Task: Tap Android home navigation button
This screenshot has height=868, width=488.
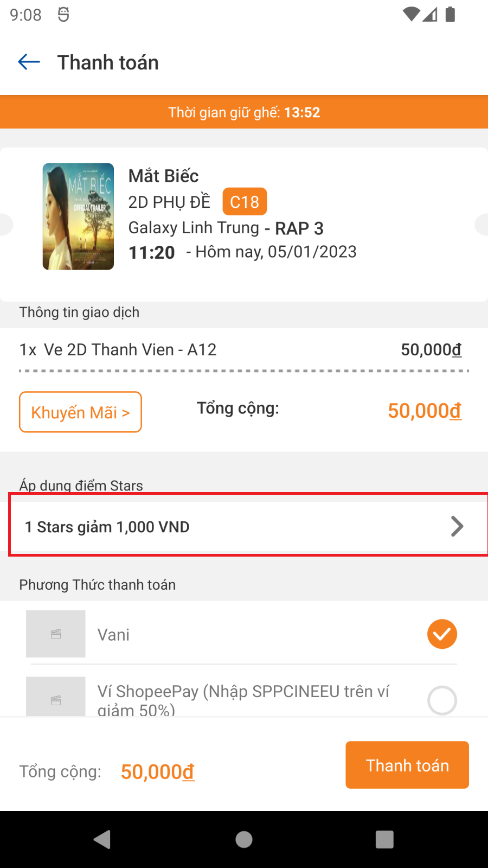Action: click(244, 839)
